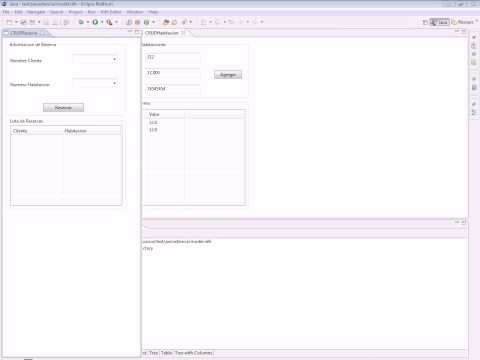Open the Window menu
Image resolution: width=480 pixels, height=360 pixels.
pos(135,12)
